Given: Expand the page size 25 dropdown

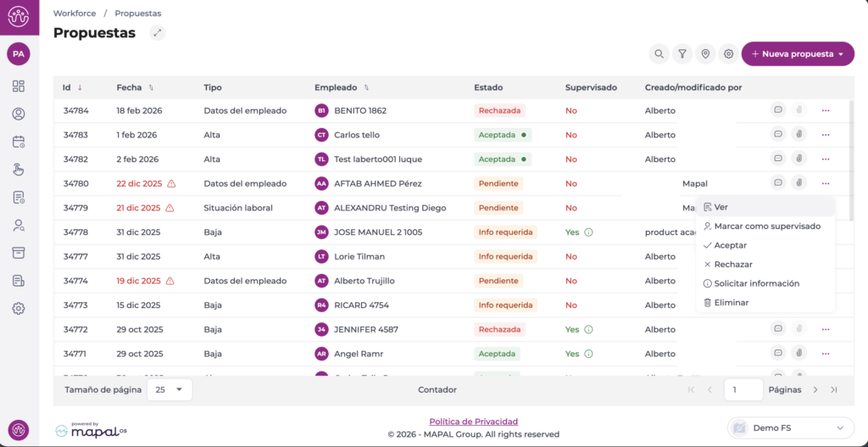Looking at the screenshot, I should pos(170,389).
